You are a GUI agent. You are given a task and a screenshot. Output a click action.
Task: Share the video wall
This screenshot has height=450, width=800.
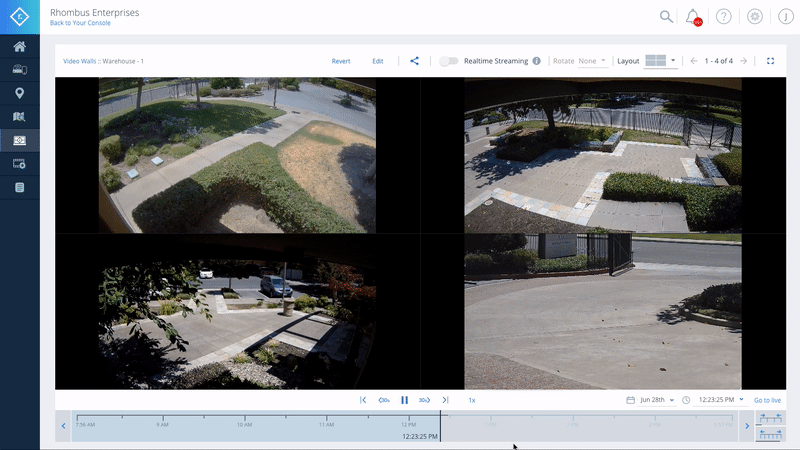(414, 61)
